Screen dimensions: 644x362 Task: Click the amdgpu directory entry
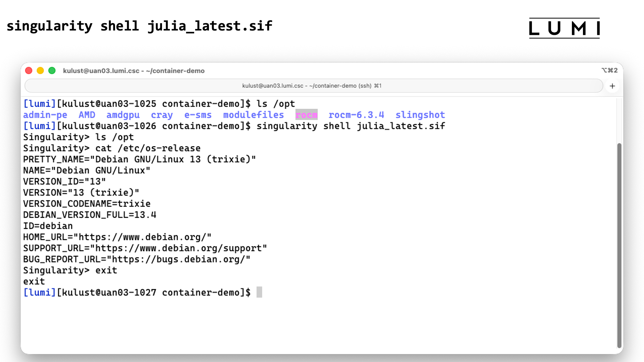[123, 115]
